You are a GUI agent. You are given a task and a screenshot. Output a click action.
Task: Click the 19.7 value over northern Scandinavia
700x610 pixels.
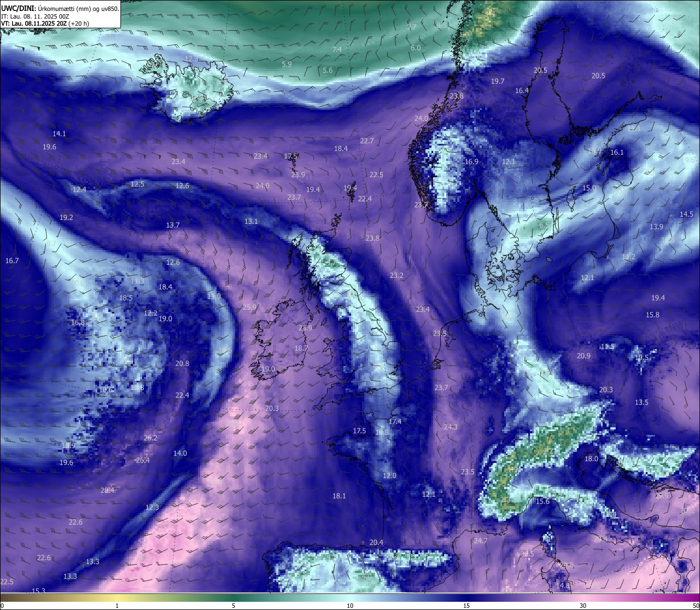[497, 81]
